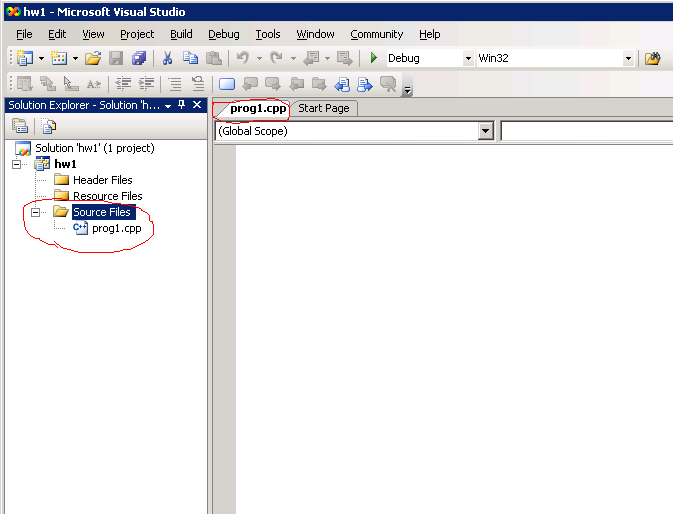This screenshot has height=514, width=683.
Task: Open the Solution Explorer window position dropdown
Action: [168, 106]
